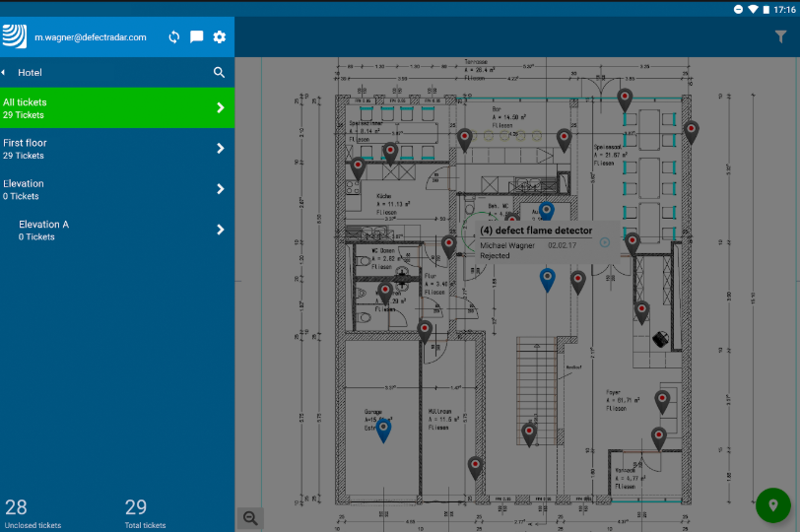Select All tickets list entry
800x532 pixels.
click(x=117, y=107)
